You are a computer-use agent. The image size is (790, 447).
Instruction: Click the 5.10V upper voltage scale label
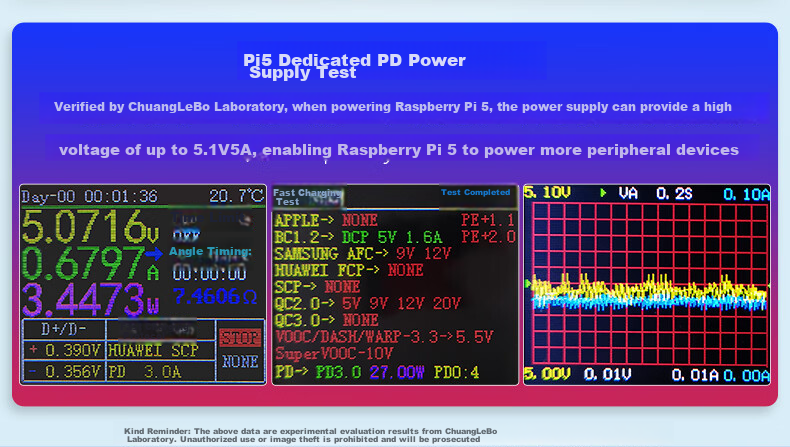(547, 193)
